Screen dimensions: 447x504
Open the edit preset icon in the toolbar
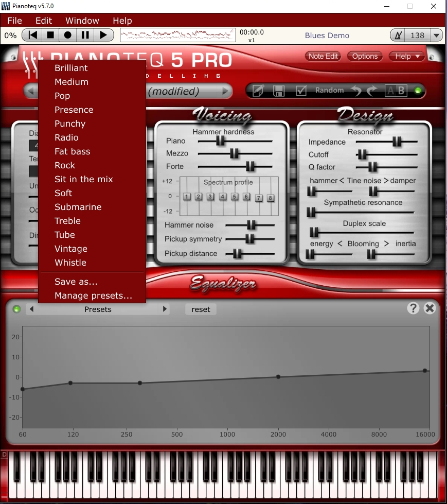point(258,91)
